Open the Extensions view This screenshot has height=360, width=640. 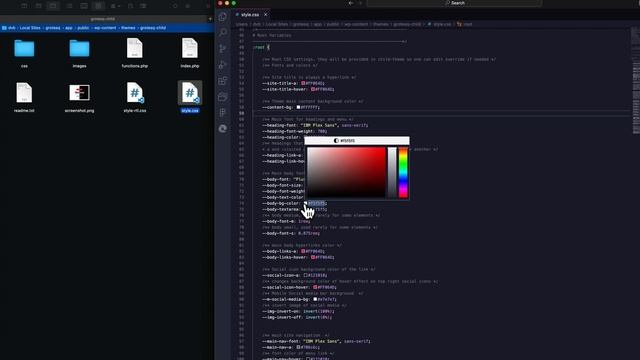pos(222,81)
